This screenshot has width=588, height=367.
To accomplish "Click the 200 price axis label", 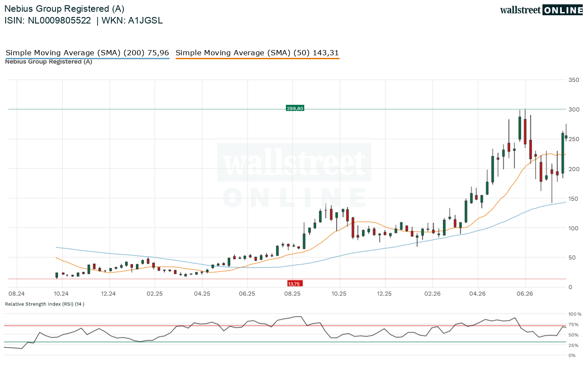I will click(574, 168).
